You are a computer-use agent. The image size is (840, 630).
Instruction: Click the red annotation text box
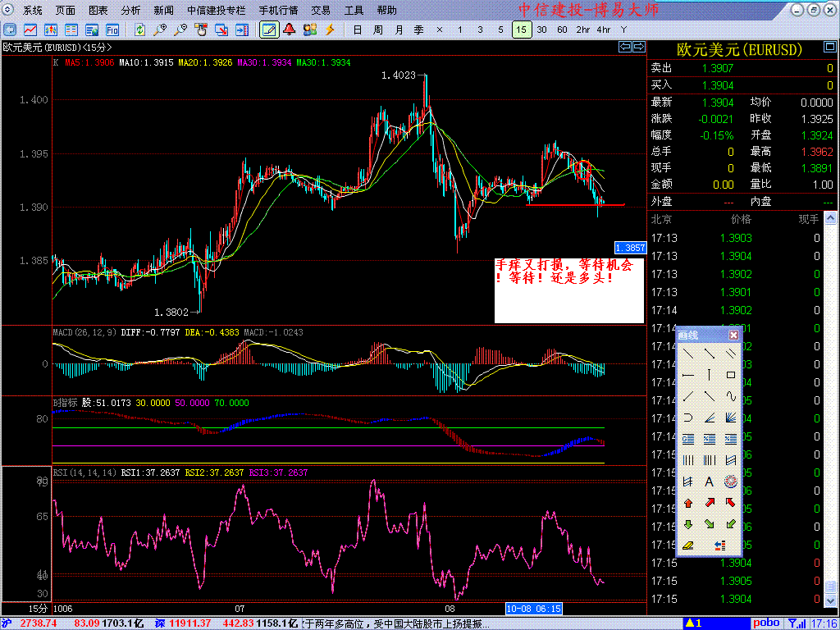[x=568, y=290]
